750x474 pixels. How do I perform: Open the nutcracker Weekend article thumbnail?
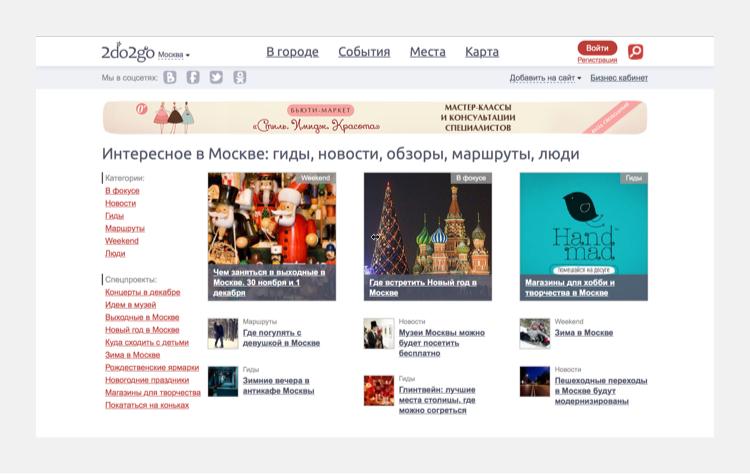(272, 220)
